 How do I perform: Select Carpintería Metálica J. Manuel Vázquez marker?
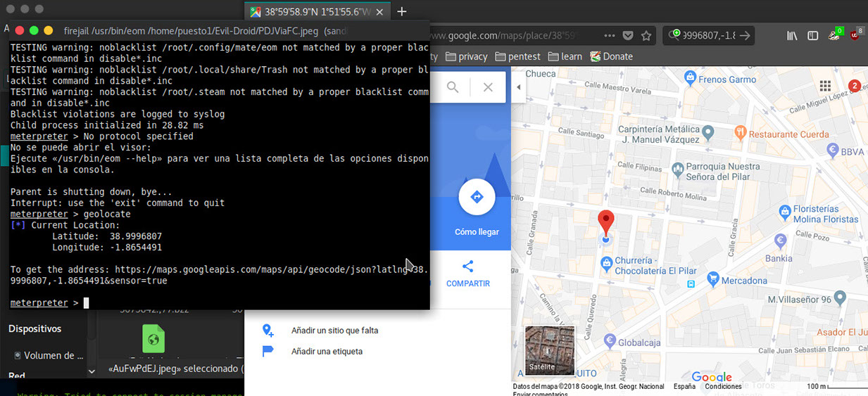708,131
